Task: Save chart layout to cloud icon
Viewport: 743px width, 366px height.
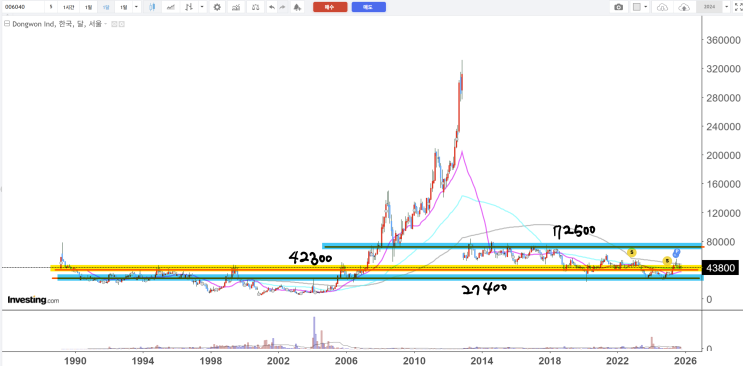Action: tap(684, 7)
